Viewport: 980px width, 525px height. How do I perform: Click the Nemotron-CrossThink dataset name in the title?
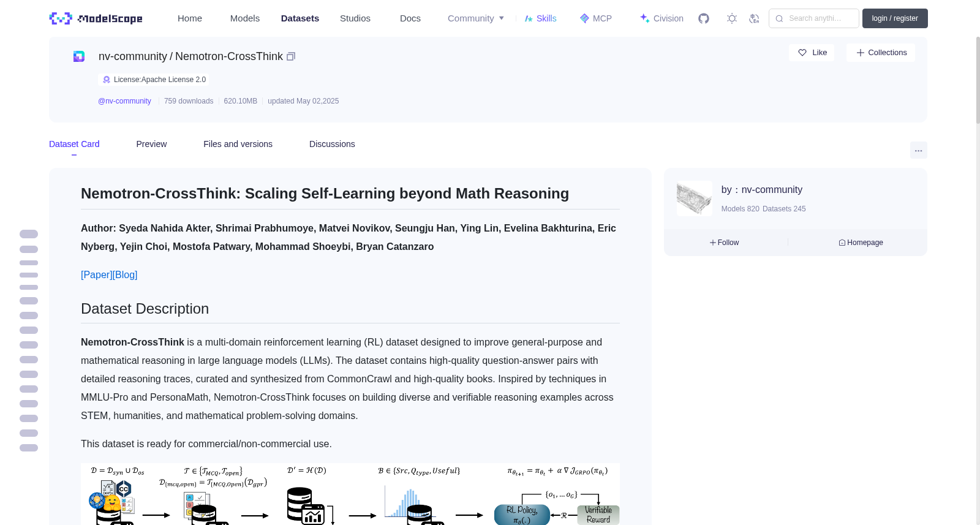pos(229,56)
